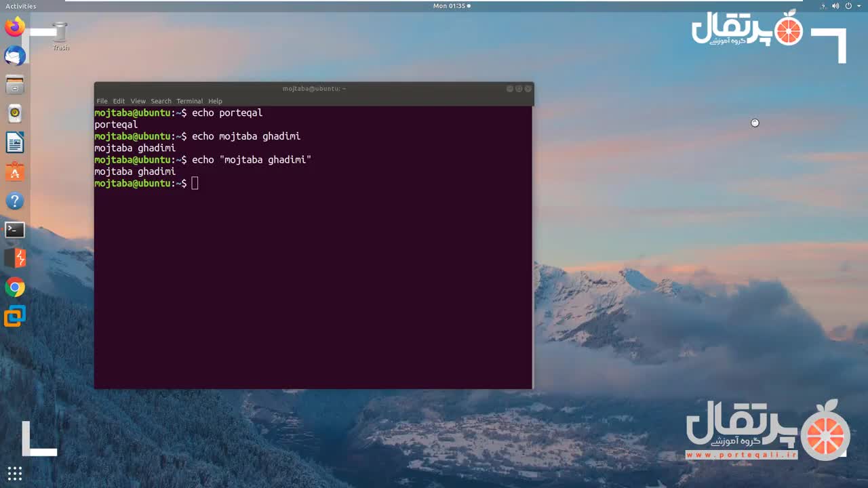This screenshot has height=488, width=868.
Task: Open the Edit menu in terminal
Action: coord(119,101)
